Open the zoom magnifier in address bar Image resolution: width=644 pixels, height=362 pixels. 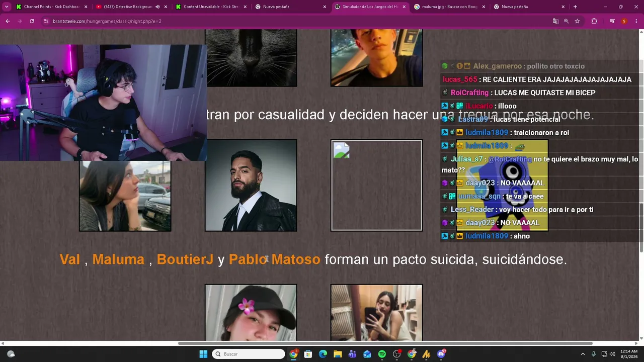566,21
